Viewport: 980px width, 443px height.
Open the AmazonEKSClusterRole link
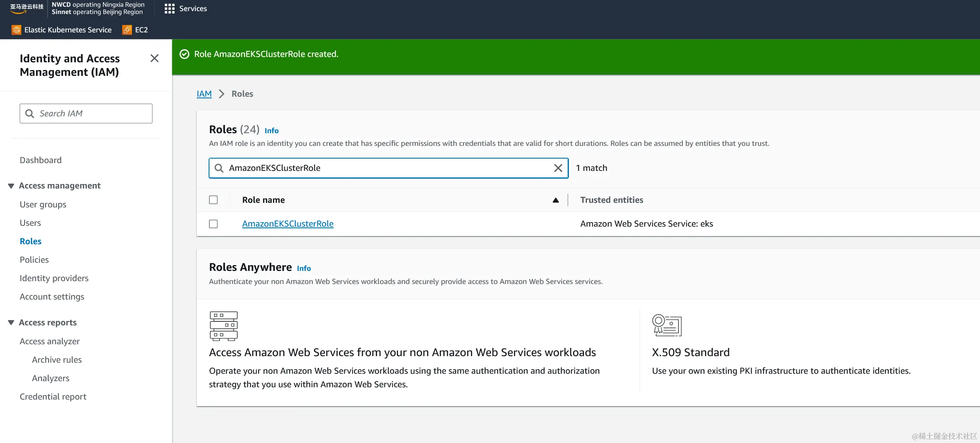click(288, 224)
